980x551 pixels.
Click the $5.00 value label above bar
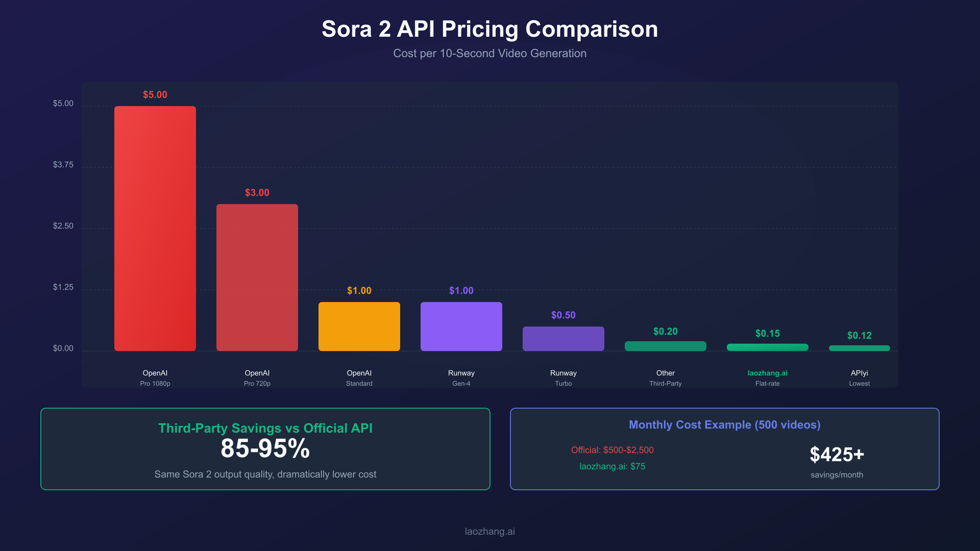coord(155,95)
